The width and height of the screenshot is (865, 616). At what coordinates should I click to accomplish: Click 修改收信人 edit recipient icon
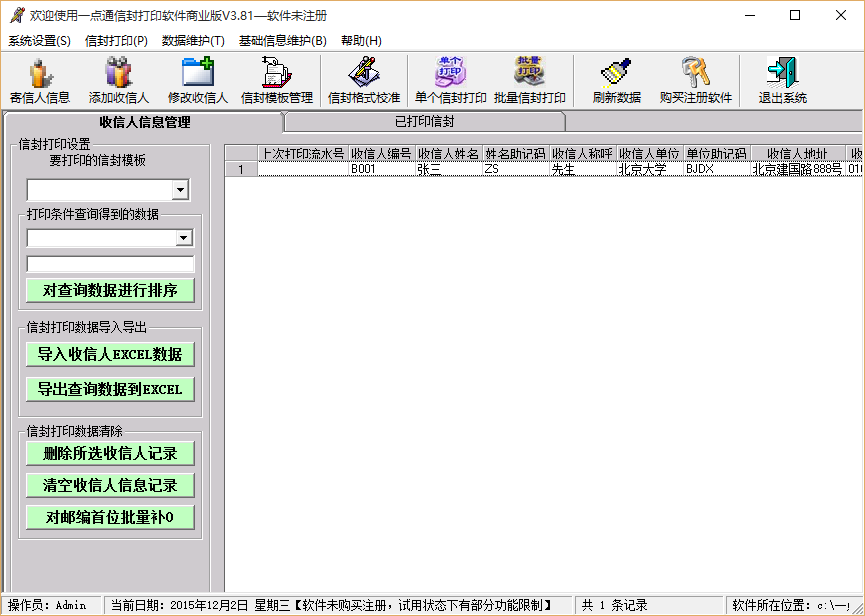point(198,80)
